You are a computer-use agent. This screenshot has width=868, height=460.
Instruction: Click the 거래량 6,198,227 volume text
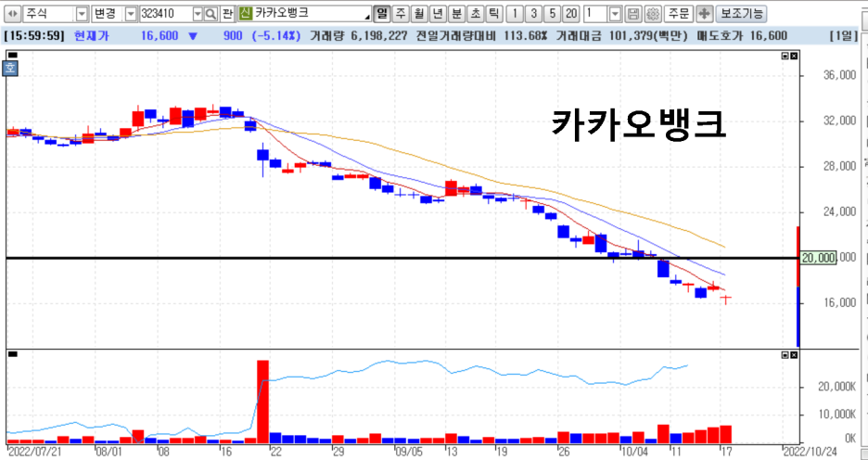[x=358, y=36]
